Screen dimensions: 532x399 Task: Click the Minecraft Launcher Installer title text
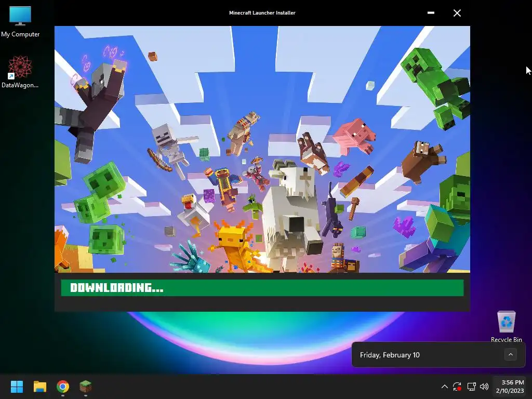[262, 13]
